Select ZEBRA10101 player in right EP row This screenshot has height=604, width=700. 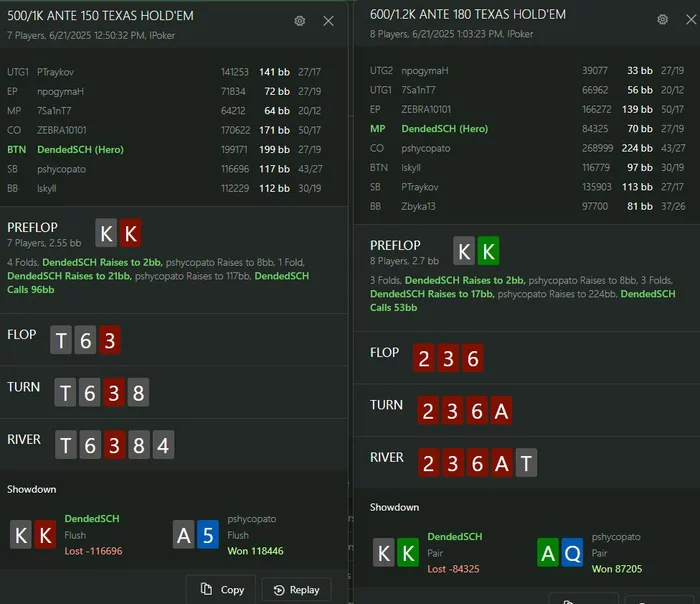(426, 109)
